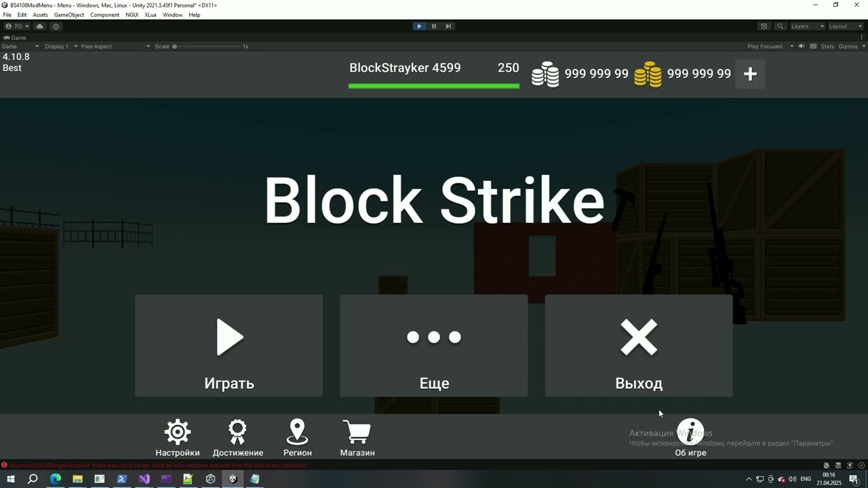The image size is (868, 488).
Task: Open the Game view mode dropdown
Action: pyautogui.click(x=20, y=47)
